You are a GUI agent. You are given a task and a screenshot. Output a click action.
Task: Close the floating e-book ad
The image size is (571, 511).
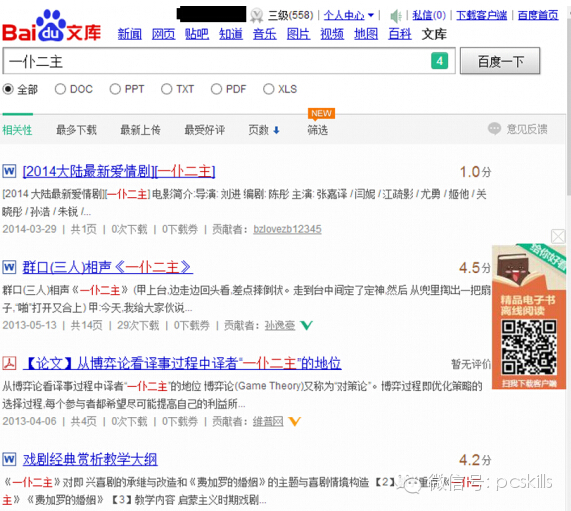pyautogui.click(x=558, y=236)
